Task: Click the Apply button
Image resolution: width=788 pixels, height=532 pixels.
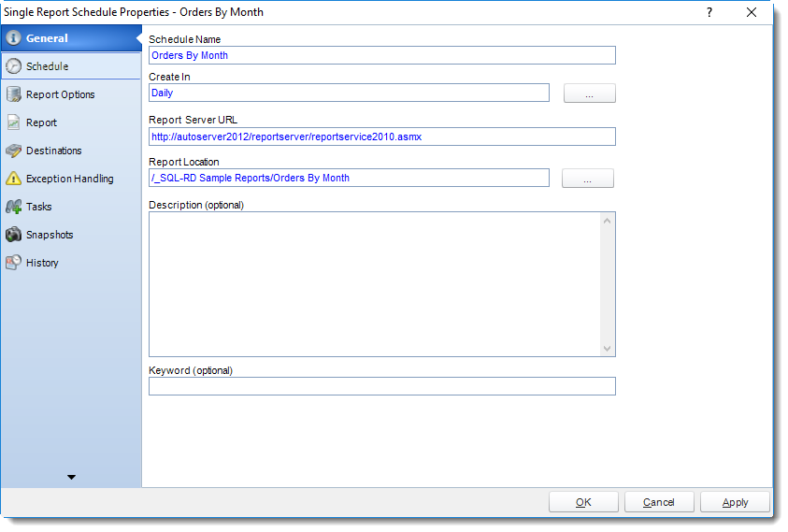Action: tap(736, 502)
